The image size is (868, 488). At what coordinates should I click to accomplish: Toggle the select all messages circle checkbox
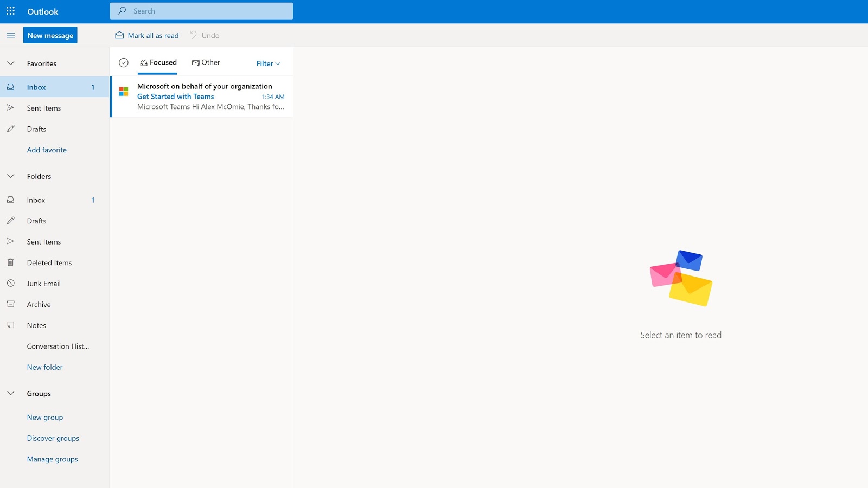124,63
